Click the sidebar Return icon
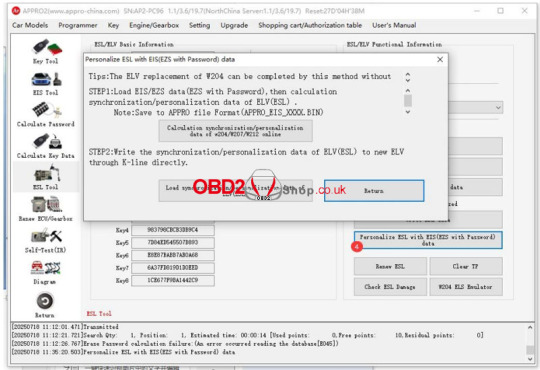Image resolution: width=540 pixels, height=370 pixels. coord(45,305)
